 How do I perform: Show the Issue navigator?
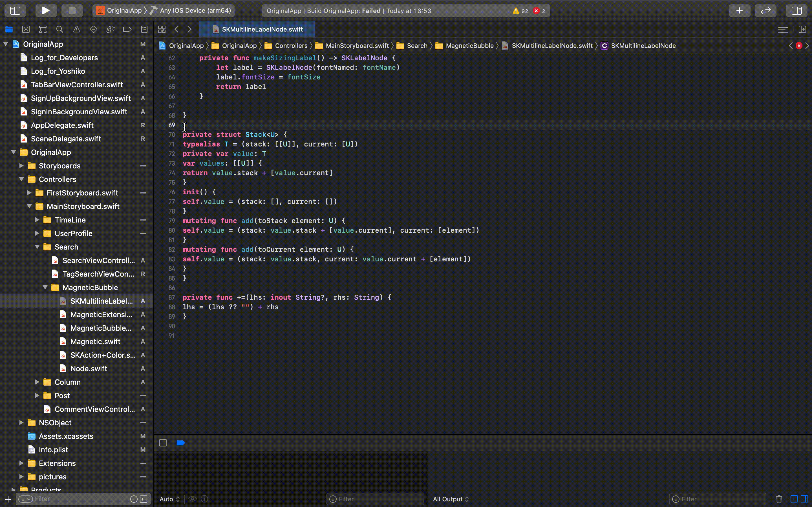pyautogui.click(x=76, y=29)
